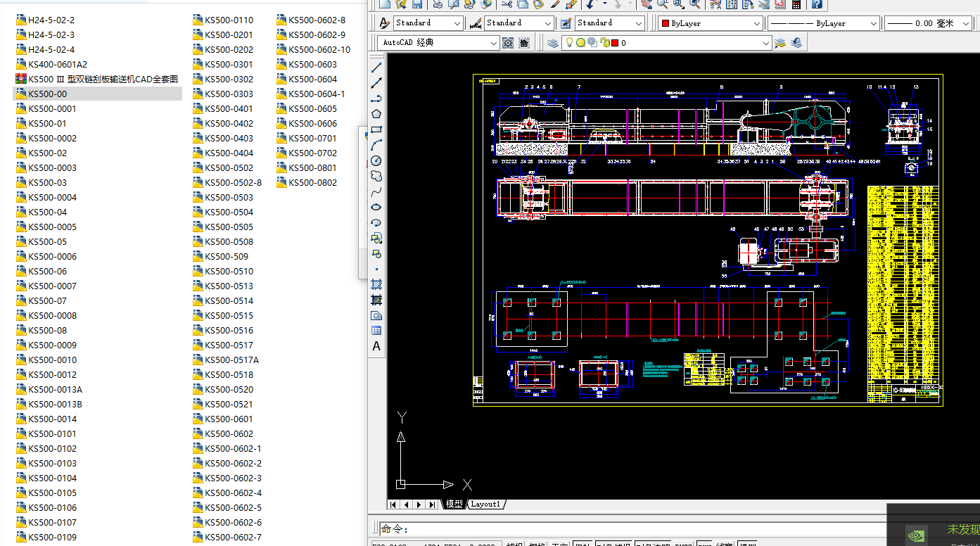980x546 pixels.
Task: Select the Multiline Text tool
Action: [x=376, y=346]
